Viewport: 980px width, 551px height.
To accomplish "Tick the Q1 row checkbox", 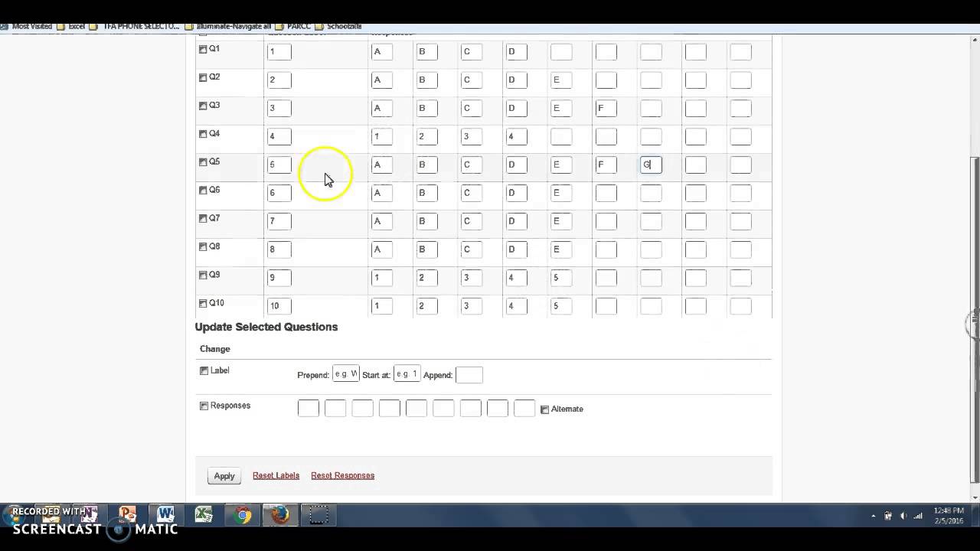I will (x=203, y=49).
